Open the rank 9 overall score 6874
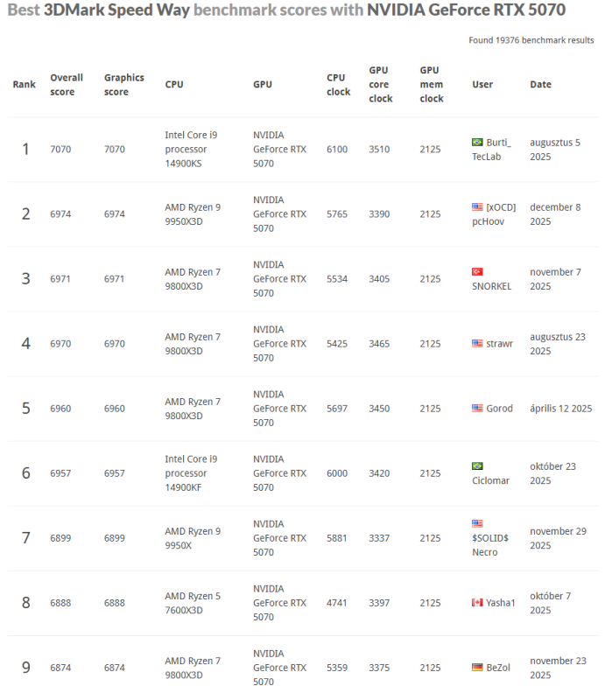This screenshot has width=605, height=700. pyautogui.click(x=60, y=668)
